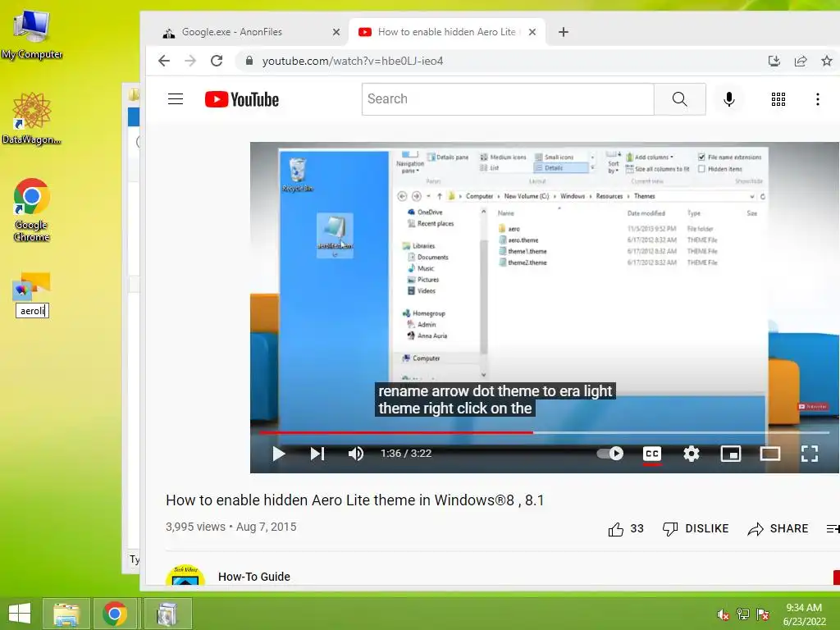Play the video

(x=279, y=454)
